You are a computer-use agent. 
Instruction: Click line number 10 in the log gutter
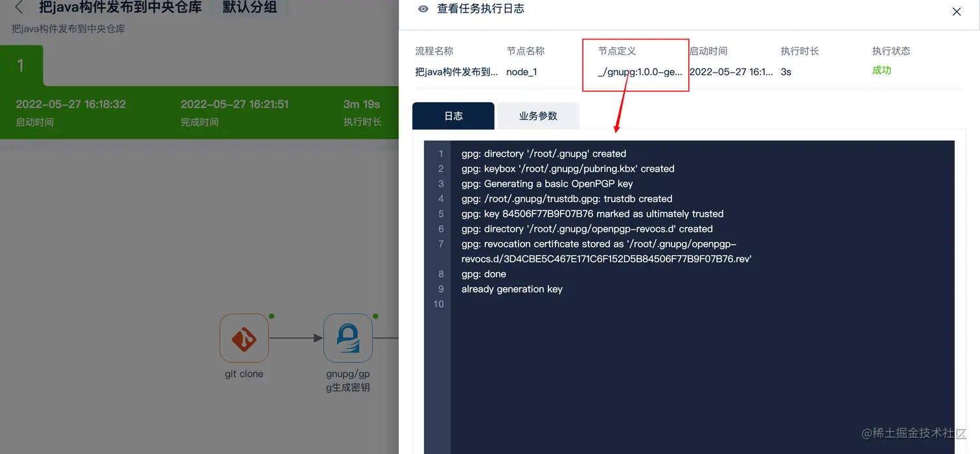tap(439, 304)
